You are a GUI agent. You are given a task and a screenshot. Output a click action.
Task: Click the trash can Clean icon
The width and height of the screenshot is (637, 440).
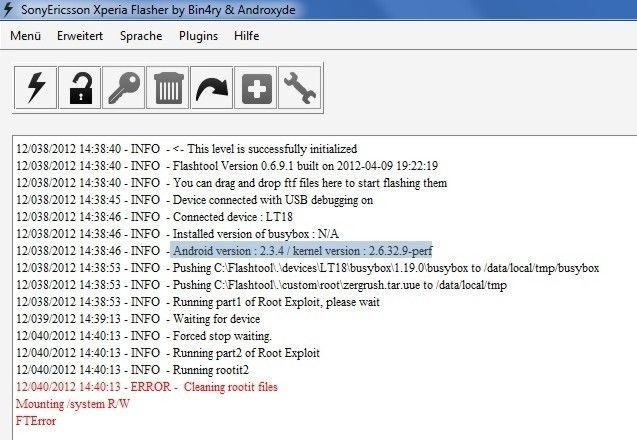click(x=168, y=88)
